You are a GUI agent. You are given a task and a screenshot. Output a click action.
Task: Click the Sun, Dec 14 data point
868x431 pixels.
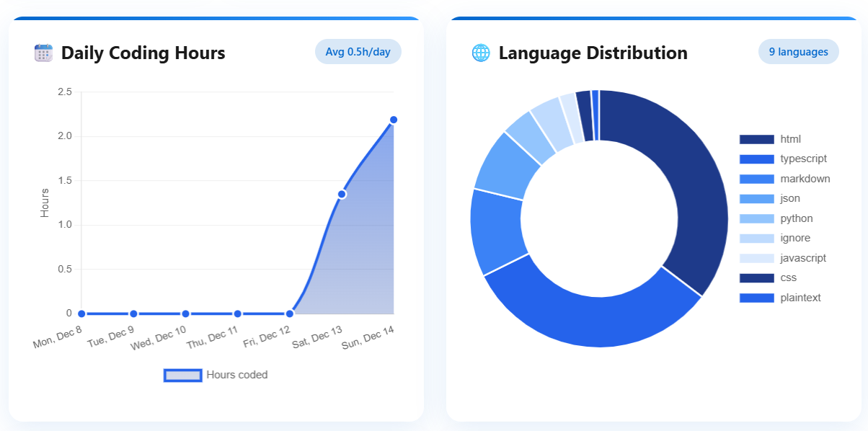(394, 120)
